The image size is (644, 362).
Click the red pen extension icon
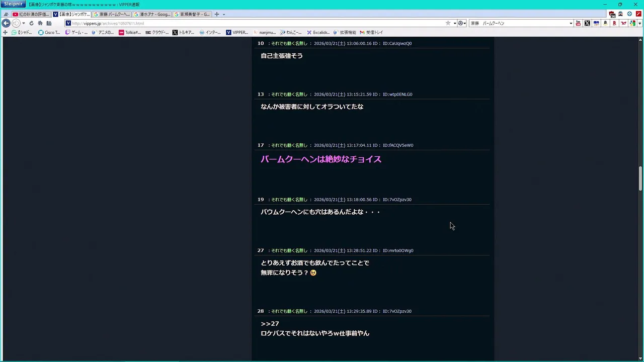(x=638, y=14)
